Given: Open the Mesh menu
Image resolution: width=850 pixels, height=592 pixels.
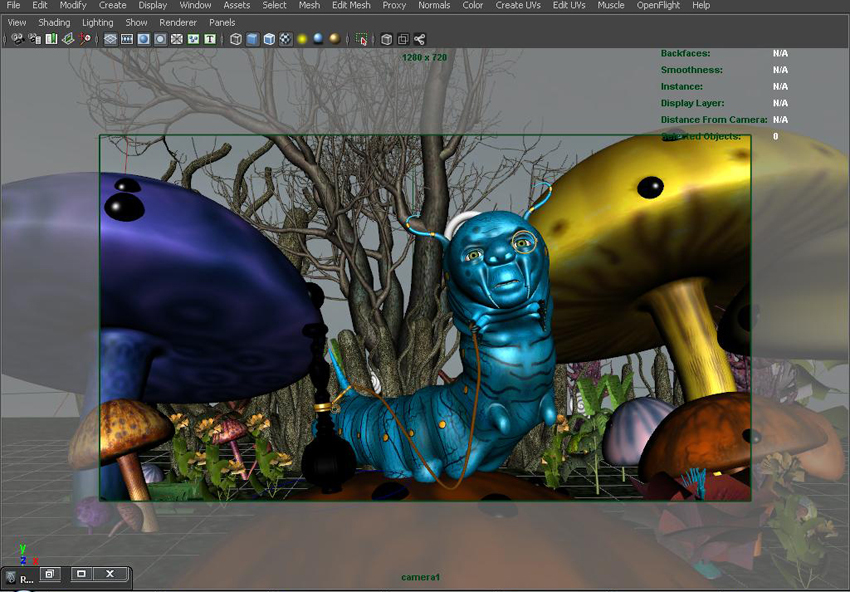Looking at the screenshot, I should pyautogui.click(x=309, y=5).
